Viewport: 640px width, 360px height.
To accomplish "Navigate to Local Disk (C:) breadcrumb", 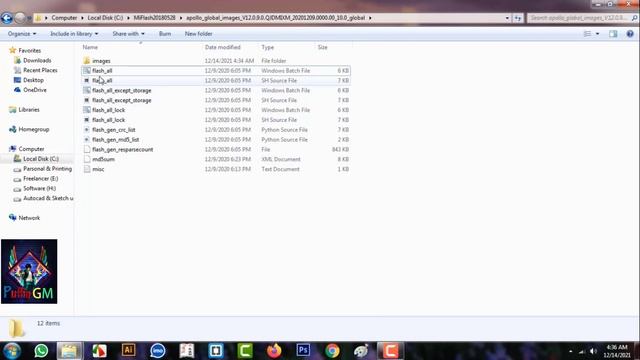I will pos(105,18).
